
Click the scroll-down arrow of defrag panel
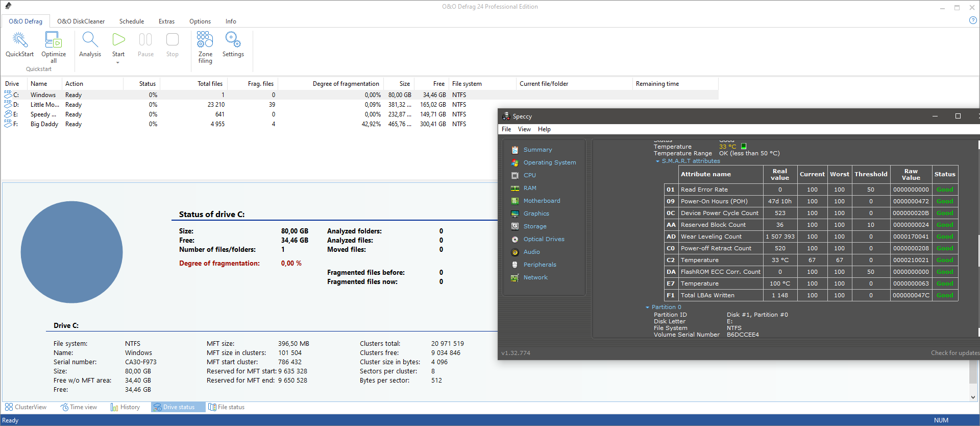click(x=973, y=397)
